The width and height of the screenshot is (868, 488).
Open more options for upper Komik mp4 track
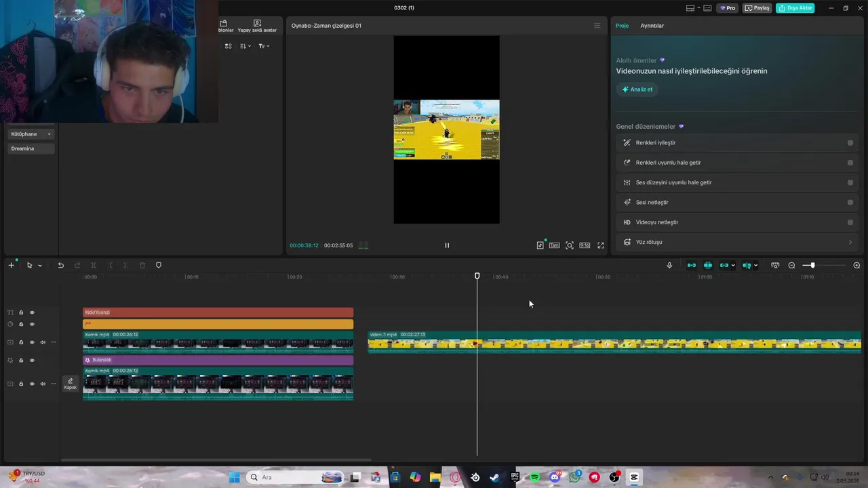tap(54, 342)
